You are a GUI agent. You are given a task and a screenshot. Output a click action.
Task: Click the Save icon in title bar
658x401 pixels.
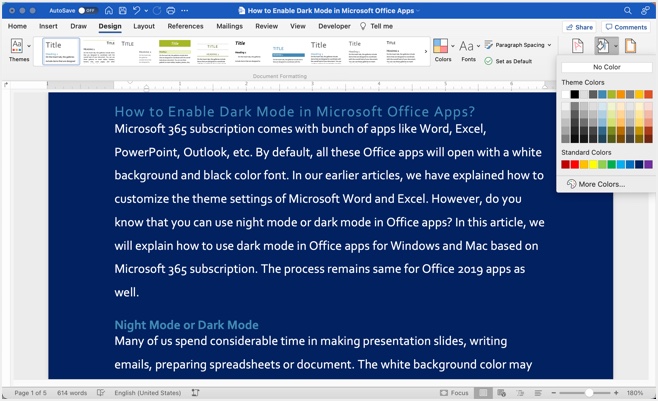click(123, 11)
